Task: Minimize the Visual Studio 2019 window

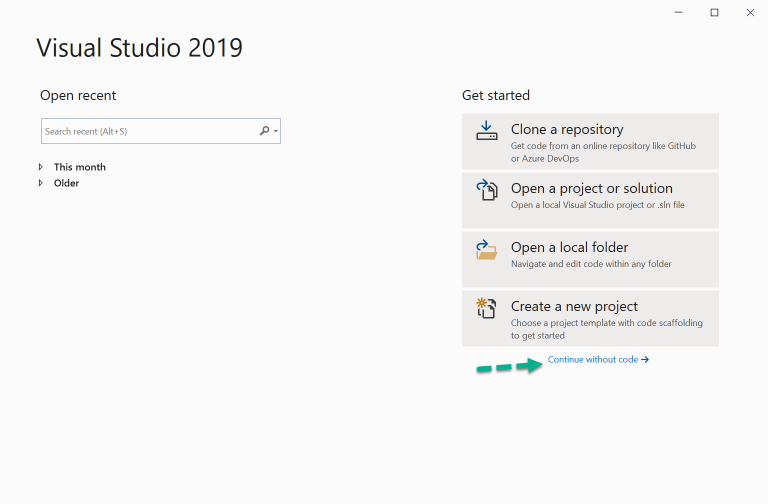Action: point(678,12)
